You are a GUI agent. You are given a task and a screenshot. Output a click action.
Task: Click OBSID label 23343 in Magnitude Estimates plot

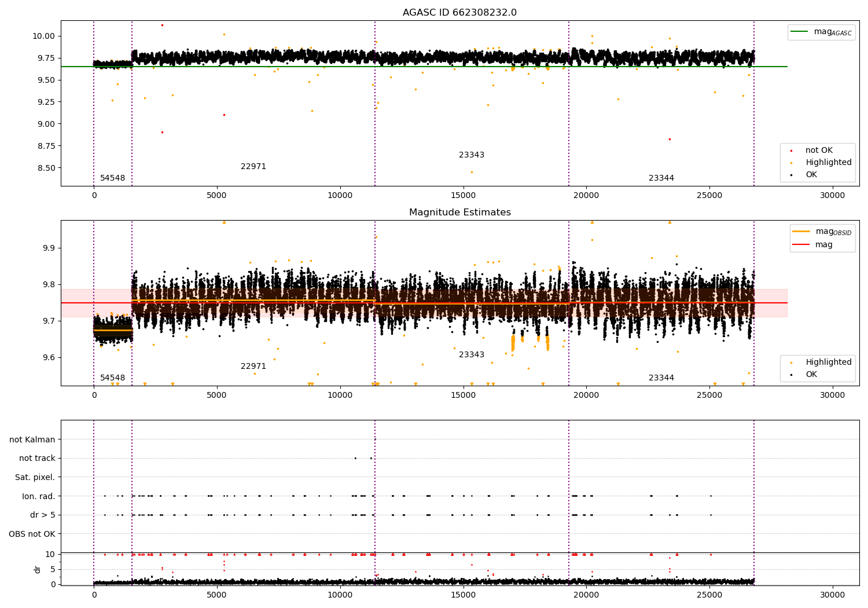pyautogui.click(x=472, y=355)
